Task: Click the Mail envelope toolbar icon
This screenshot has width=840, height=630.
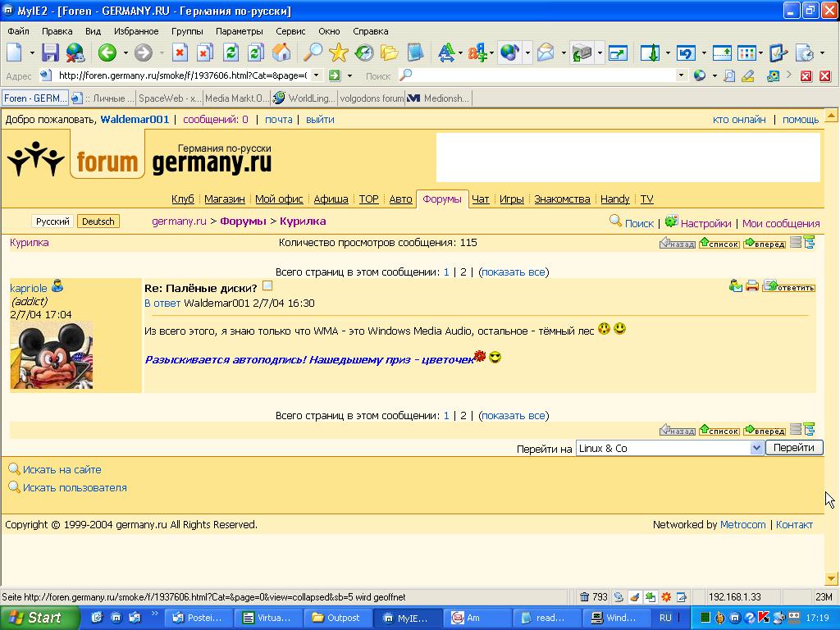Action: click(546, 52)
